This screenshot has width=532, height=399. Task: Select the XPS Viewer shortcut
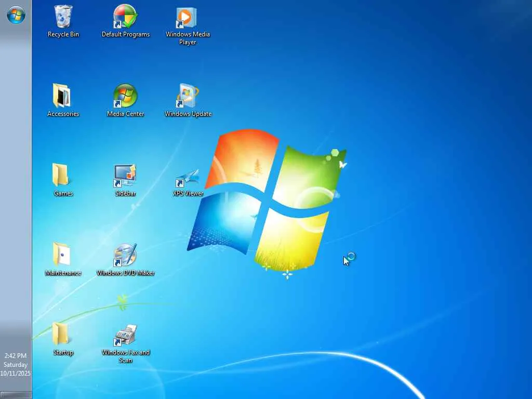coord(188,182)
